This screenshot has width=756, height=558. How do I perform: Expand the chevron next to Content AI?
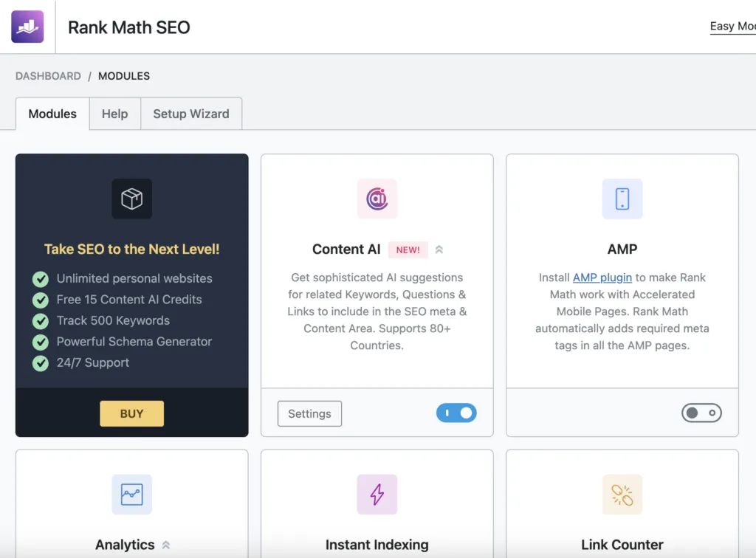tap(439, 249)
